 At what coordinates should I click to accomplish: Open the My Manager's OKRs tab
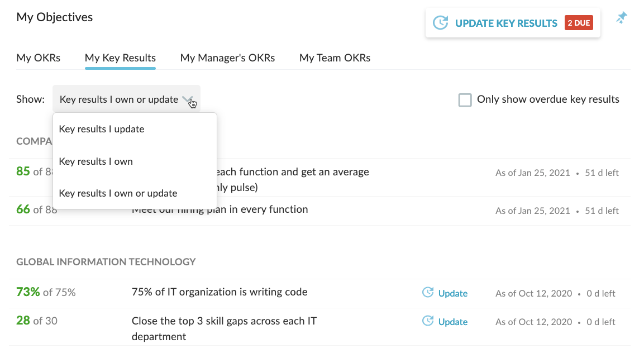point(227,58)
